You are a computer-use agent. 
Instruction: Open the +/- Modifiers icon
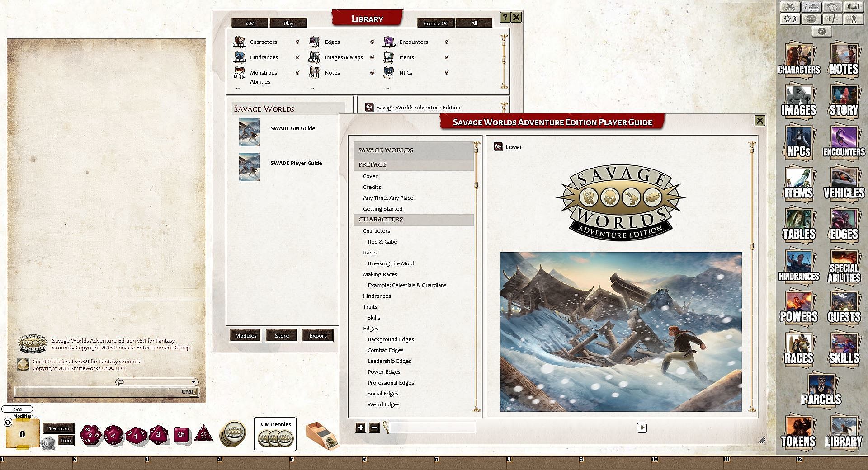point(832,19)
